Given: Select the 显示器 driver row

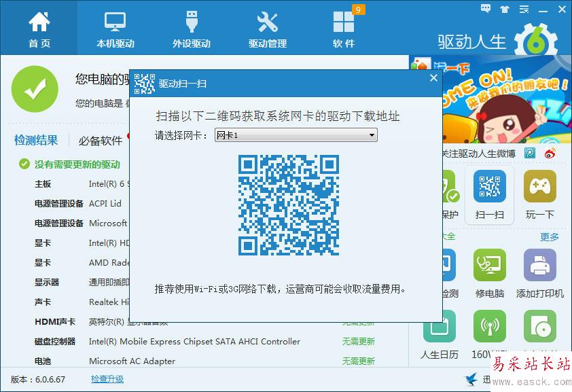Looking at the screenshot, I should 81,283.
